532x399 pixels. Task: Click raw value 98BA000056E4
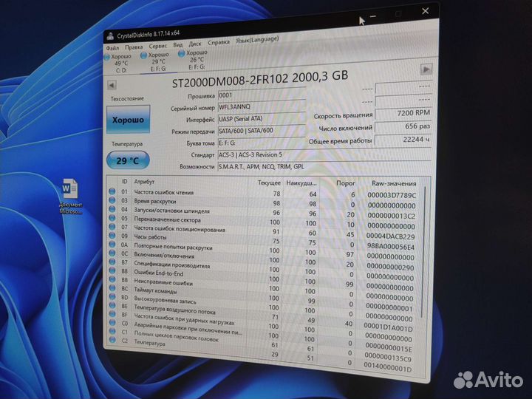click(391, 247)
